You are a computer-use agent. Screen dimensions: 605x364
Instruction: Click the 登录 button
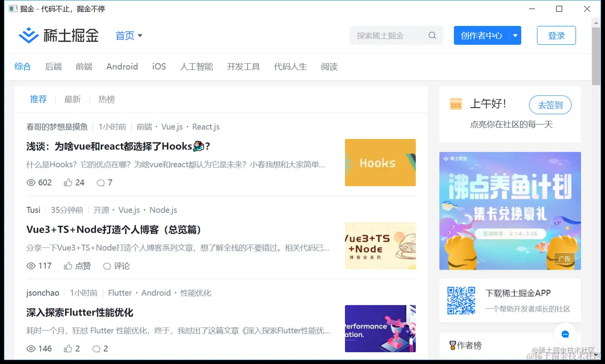(556, 35)
